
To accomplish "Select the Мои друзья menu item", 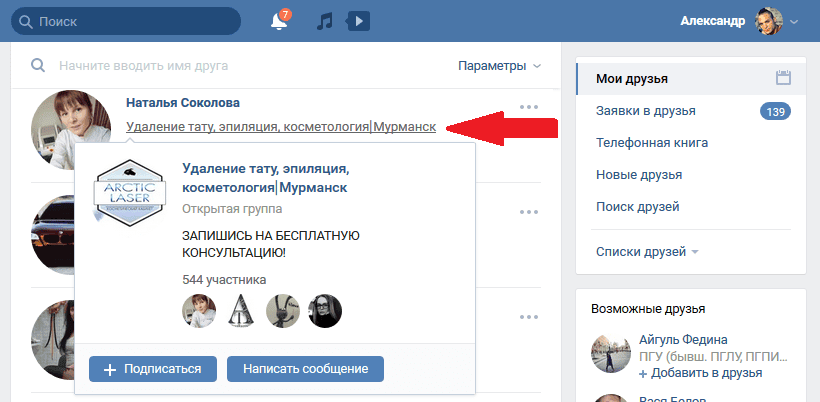I will 691,79.
